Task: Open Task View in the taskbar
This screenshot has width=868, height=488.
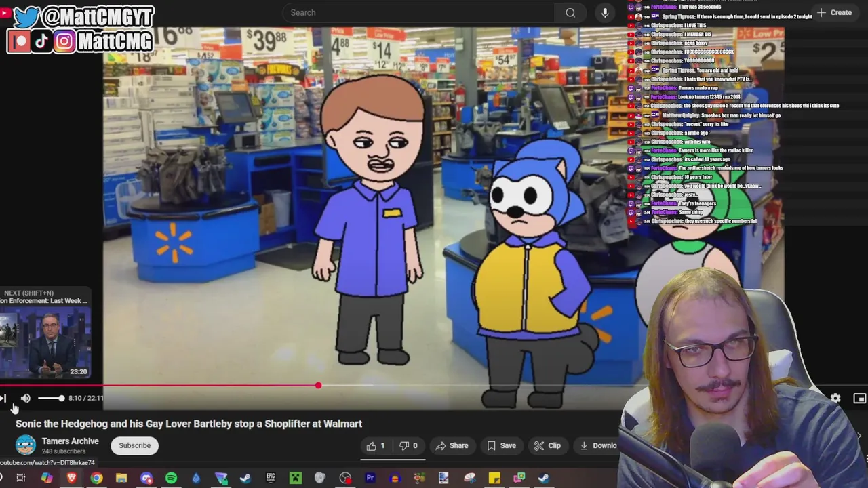Action: (x=21, y=478)
